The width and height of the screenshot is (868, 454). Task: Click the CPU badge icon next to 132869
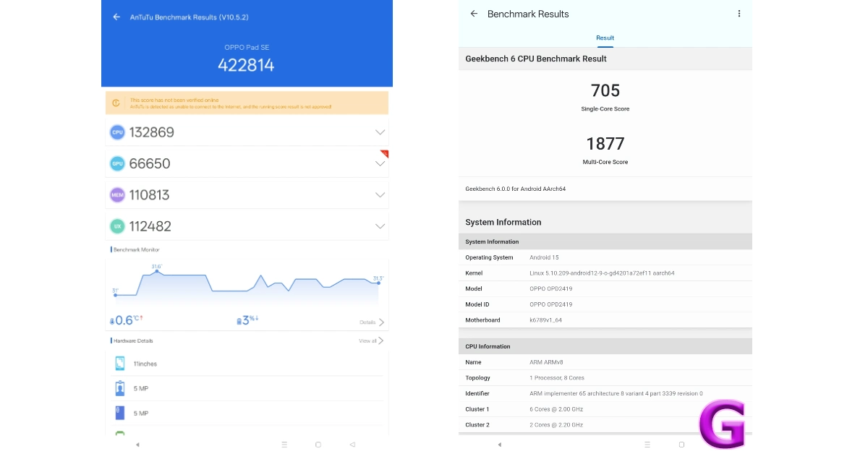point(117,132)
